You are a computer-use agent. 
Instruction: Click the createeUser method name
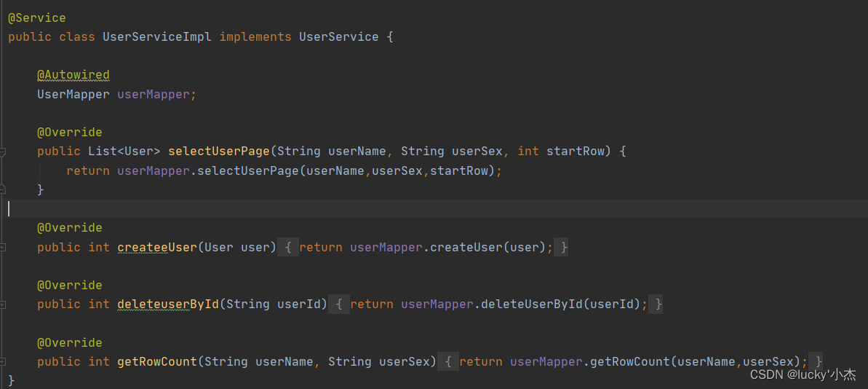point(157,247)
